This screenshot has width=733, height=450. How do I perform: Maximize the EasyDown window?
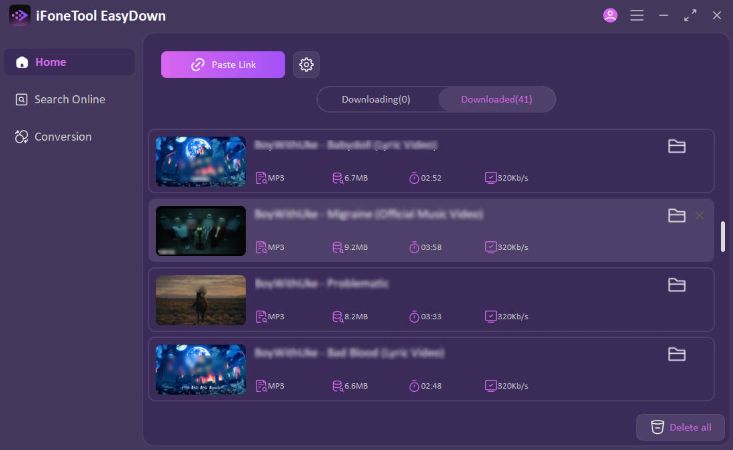[690, 15]
